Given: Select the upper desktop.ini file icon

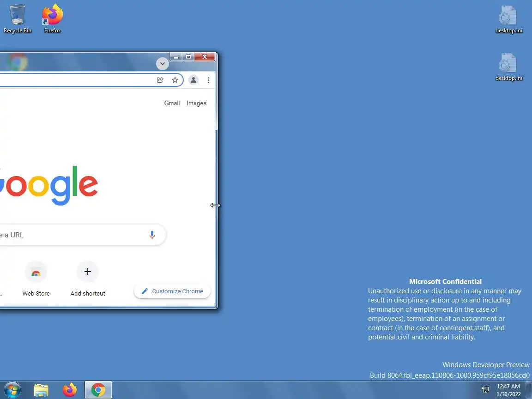Looking at the screenshot, I should tap(508, 19).
